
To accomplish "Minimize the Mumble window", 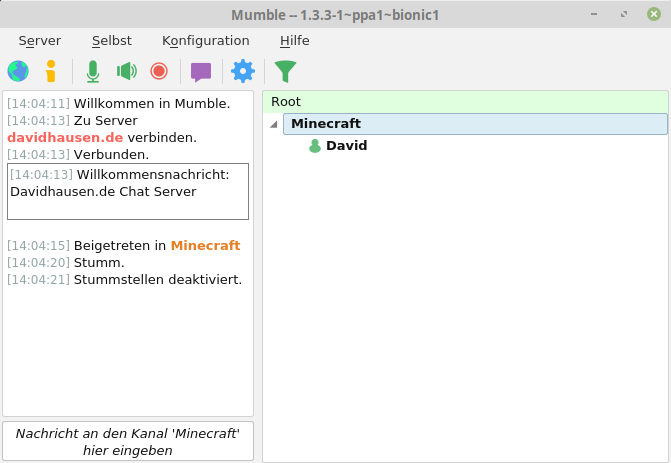I will (594, 14).
